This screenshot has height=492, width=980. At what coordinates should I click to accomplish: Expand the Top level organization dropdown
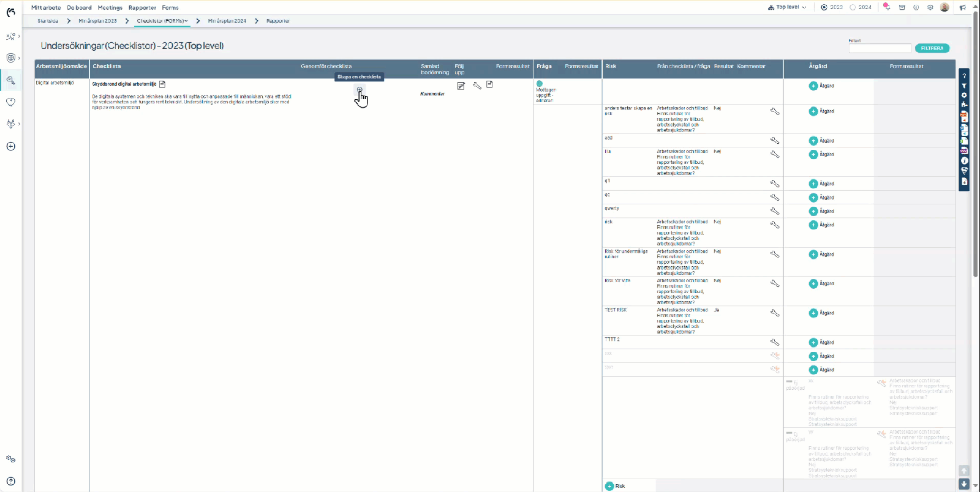pyautogui.click(x=787, y=7)
